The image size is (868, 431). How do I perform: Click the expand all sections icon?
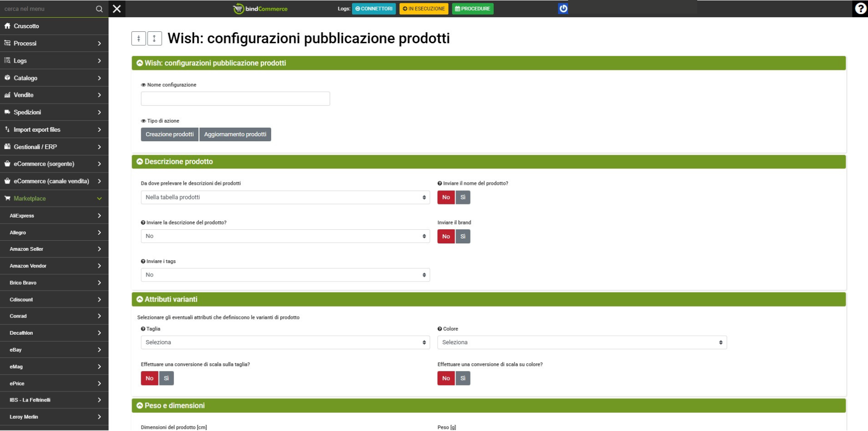(154, 39)
